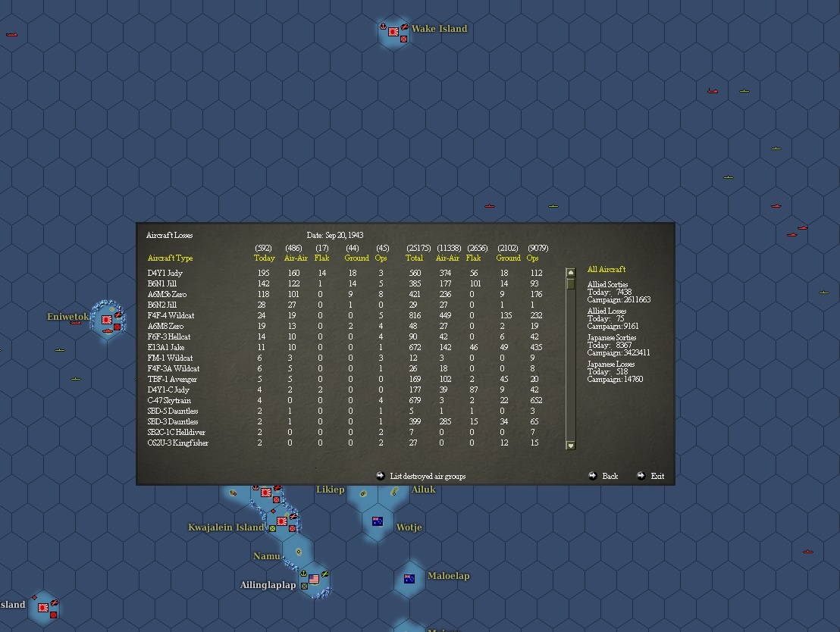Select the red land unit at Wake Island
The height and width of the screenshot is (632, 840).
[403, 39]
